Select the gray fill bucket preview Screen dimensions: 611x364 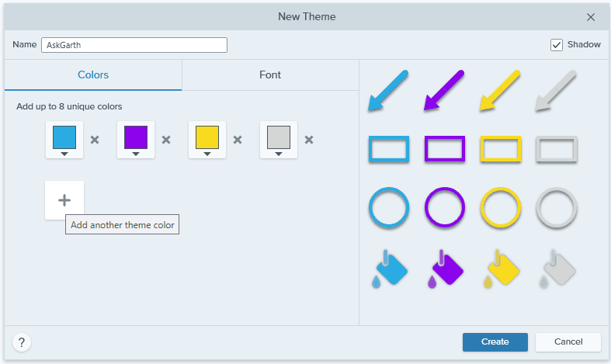557,269
